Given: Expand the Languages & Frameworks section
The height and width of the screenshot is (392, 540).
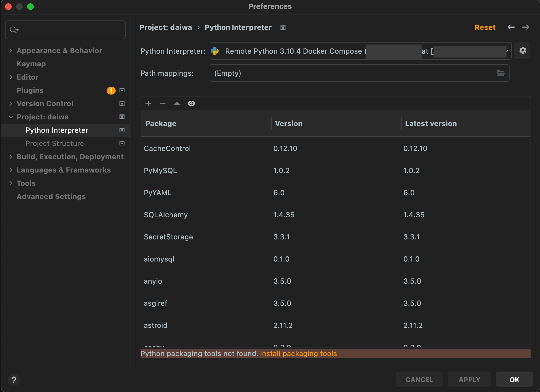Looking at the screenshot, I should tap(11, 170).
